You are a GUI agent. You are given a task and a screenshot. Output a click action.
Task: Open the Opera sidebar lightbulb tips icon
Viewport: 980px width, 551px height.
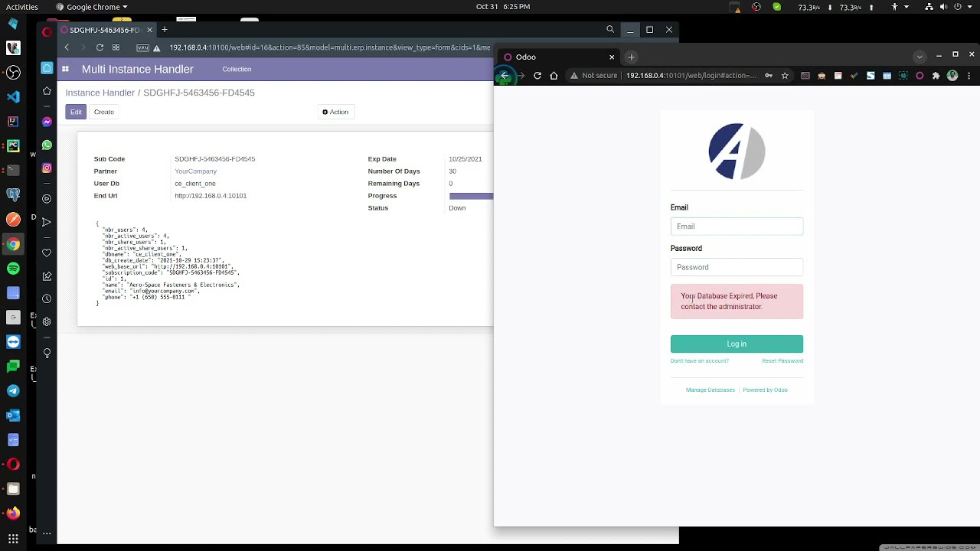click(x=47, y=353)
